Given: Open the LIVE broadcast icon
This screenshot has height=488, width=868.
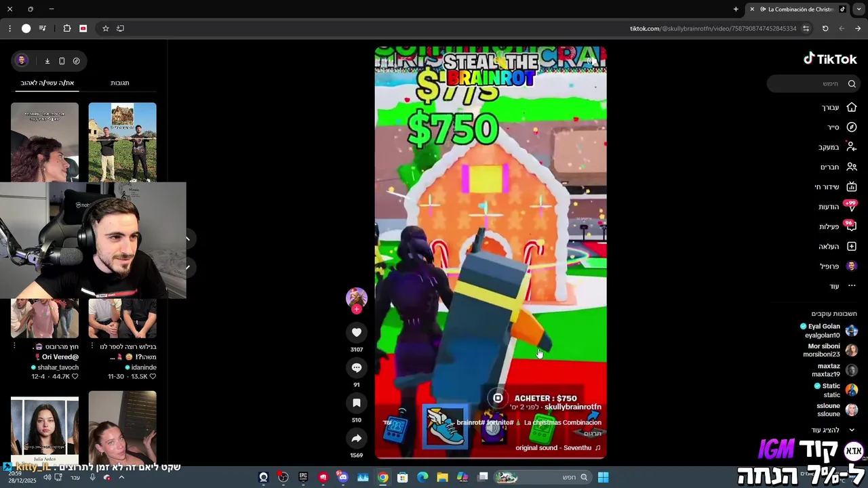Looking at the screenshot, I should point(852,186).
